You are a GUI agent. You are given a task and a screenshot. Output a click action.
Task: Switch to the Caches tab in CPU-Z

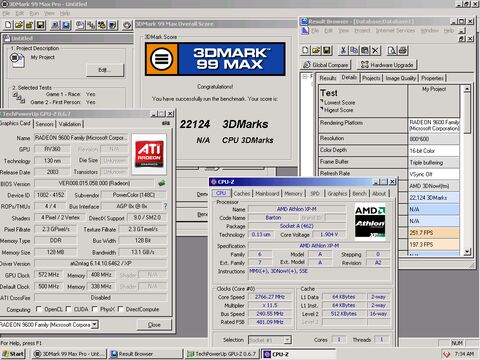pyautogui.click(x=242, y=193)
